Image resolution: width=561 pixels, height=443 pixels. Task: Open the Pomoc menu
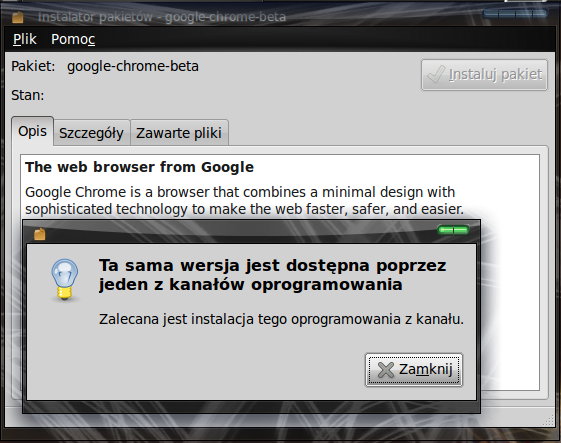point(73,39)
